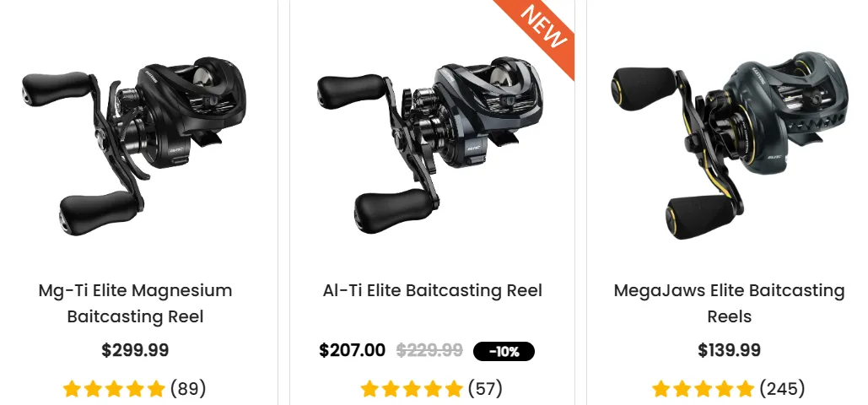Click the Mg-Ti Elite Magnesium Baitcasting Reel title
Image resolution: width=868 pixels, height=405 pixels.
point(135,304)
